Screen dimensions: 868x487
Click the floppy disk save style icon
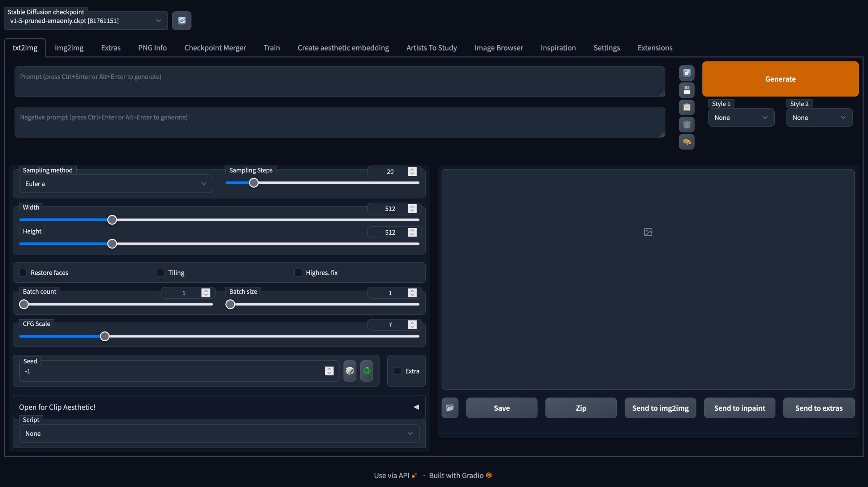coord(686,90)
